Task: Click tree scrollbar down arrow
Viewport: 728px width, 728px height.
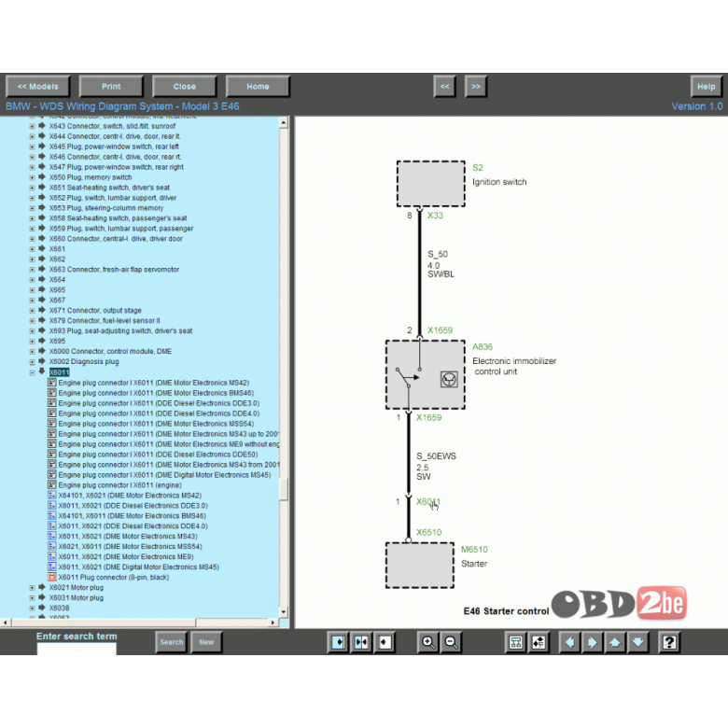Action: click(284, 612)
